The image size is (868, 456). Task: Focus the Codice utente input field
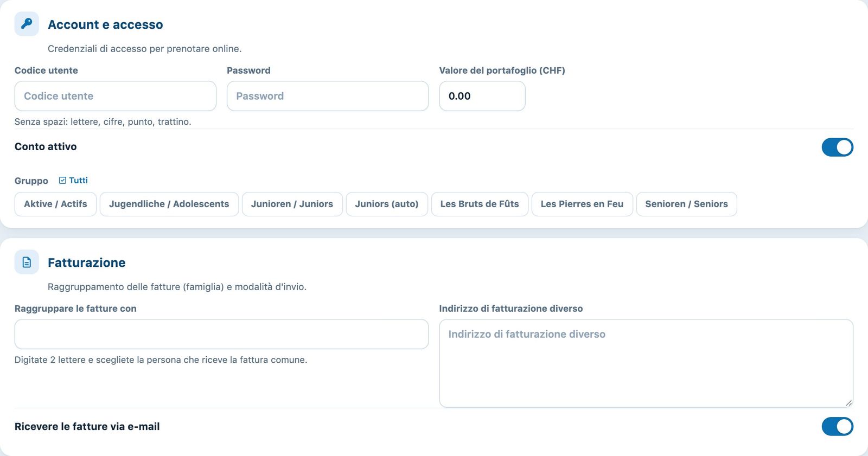pyautogui.click(x=116, y=96)
